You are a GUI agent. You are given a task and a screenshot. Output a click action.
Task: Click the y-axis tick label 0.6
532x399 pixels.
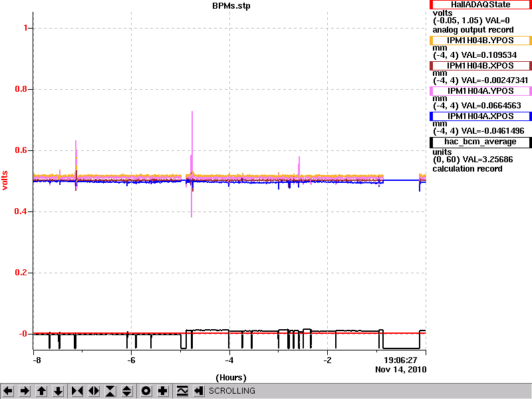click(x=21, y=150)
